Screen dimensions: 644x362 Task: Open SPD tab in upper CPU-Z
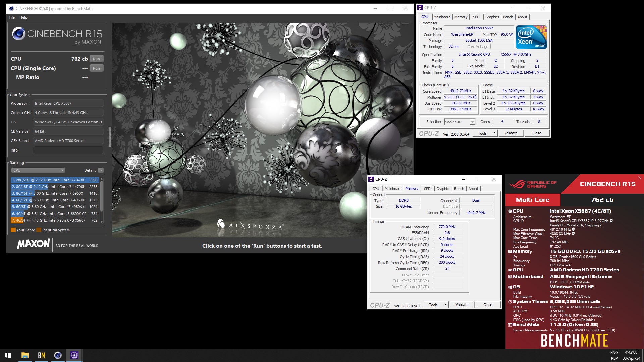pyautogui.click(x=476, y=17)
